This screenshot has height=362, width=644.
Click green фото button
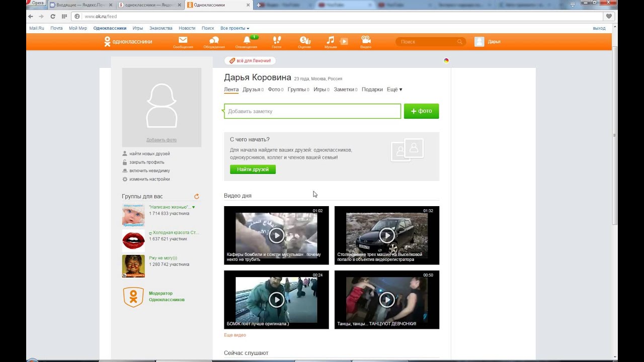421,111
